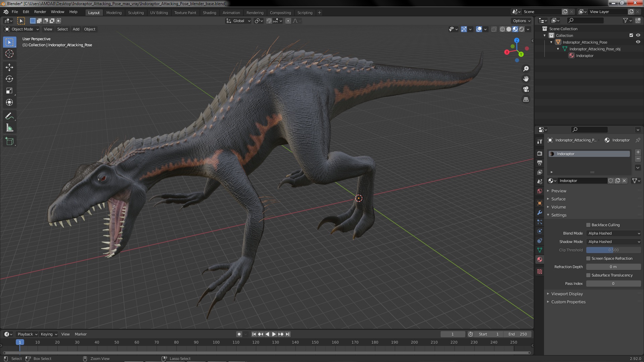Select the Cursor tool in toolbar
This screenshot has width=644, height=362.
coord(9,54)
